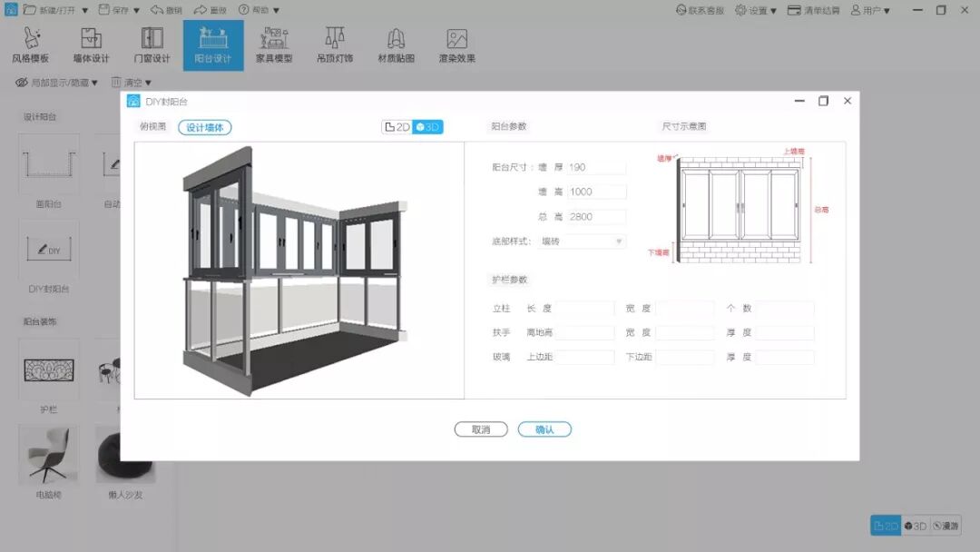Screen dimensions: 980x552
Task: Open the 墙体设计 wall design tool
Action: pos(91,44)
